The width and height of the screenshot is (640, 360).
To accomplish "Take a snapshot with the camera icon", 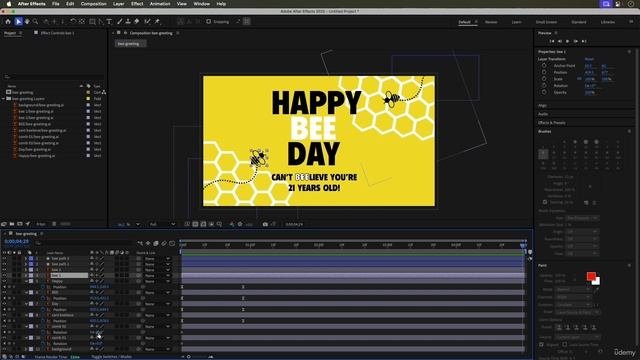I will [265, 224].
